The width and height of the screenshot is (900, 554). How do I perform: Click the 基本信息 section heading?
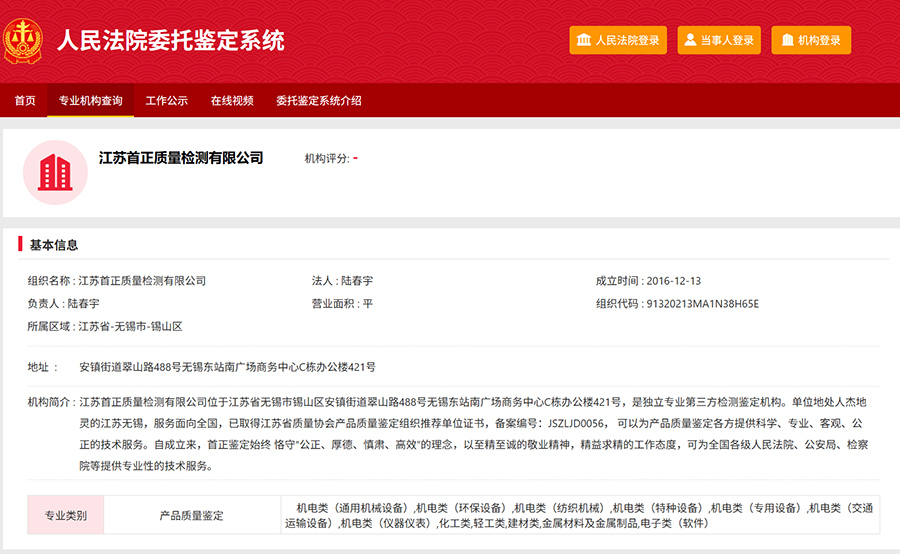tap(53, 245)
